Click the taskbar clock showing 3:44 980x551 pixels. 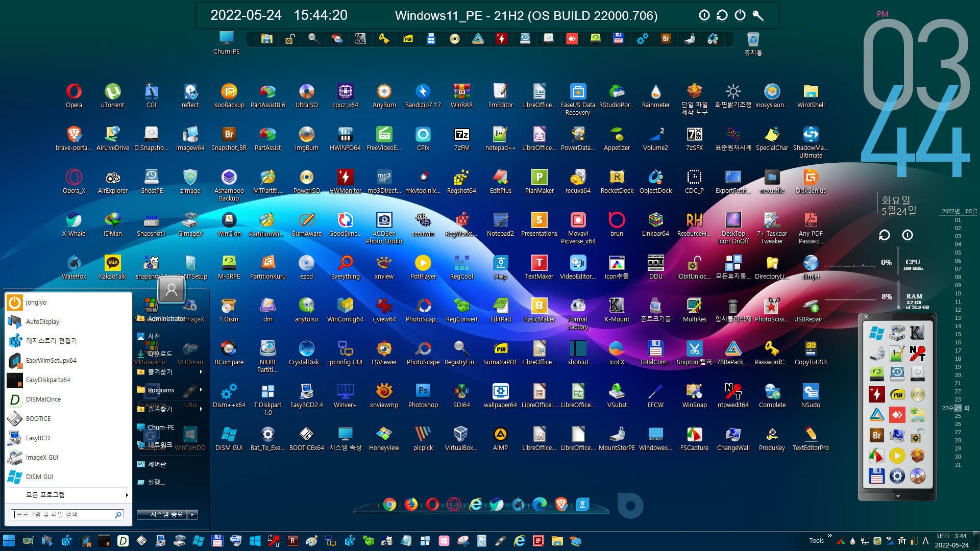(x=951, y=536)
